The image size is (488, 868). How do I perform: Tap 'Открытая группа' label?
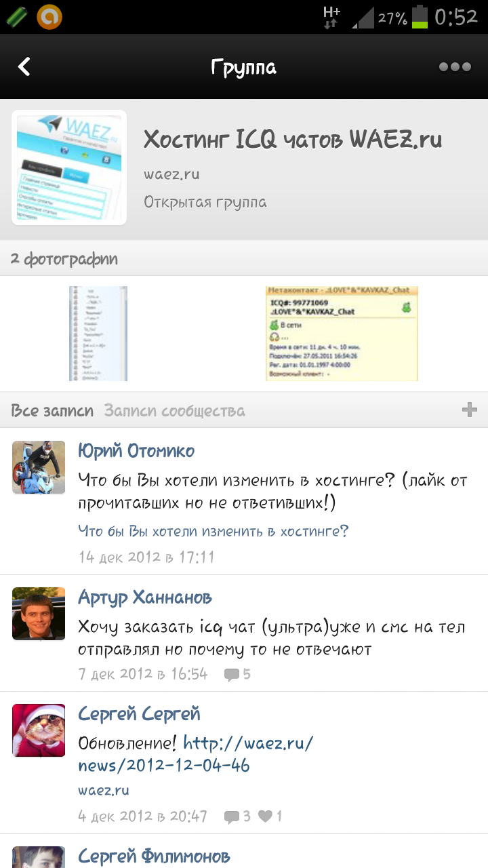coord(205,202)
